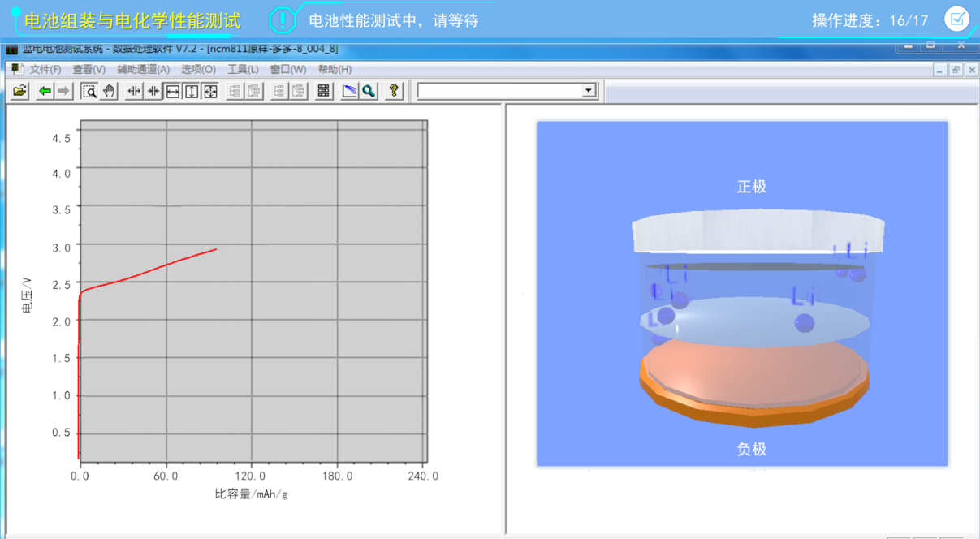Click the grid layout toolbar icon
The image size is (980, 539).
(x=324, y=91)
